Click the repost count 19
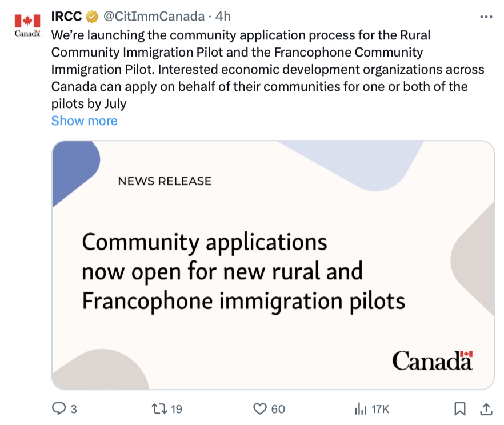Image resolution: width=504 pixels, height=425 pixels. point(176,409)
